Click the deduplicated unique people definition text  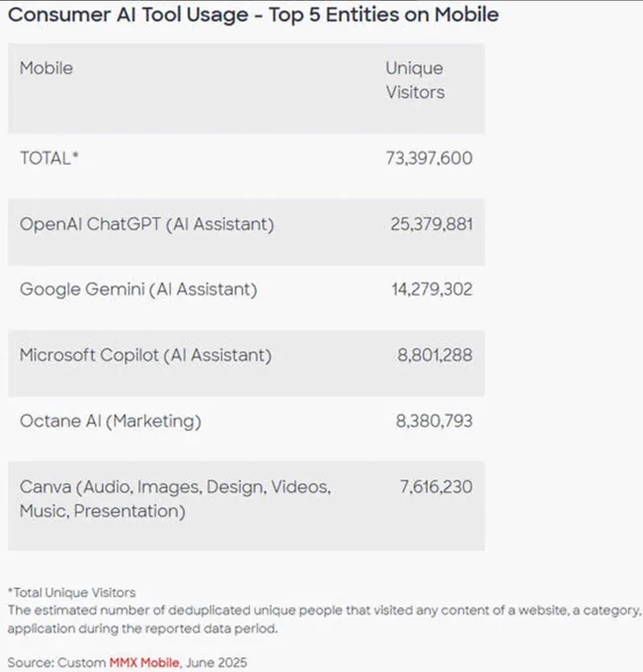(x=324, y=620)
